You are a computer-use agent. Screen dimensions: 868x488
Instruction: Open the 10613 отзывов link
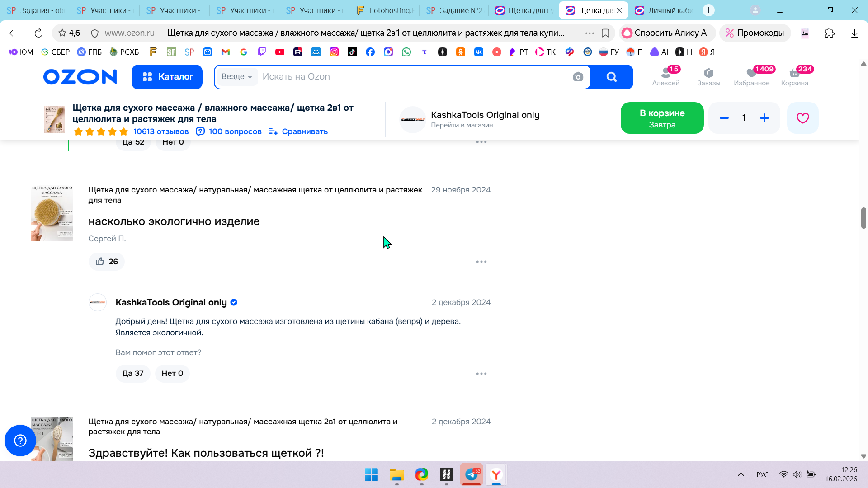pos(160,131)
